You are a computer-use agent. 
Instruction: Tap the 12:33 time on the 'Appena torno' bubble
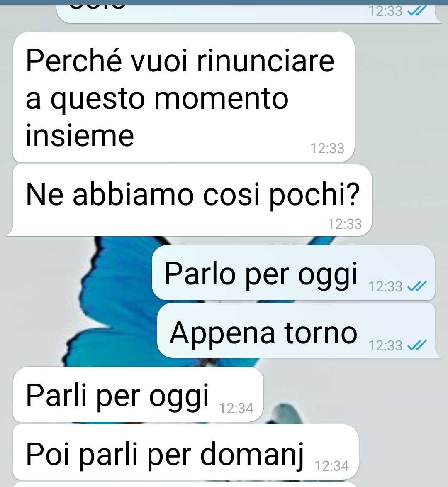(x=385, y=346)
